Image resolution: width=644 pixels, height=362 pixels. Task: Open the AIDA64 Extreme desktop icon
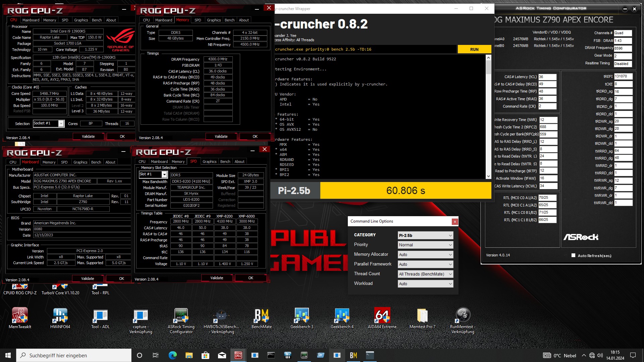pos(382,318)
